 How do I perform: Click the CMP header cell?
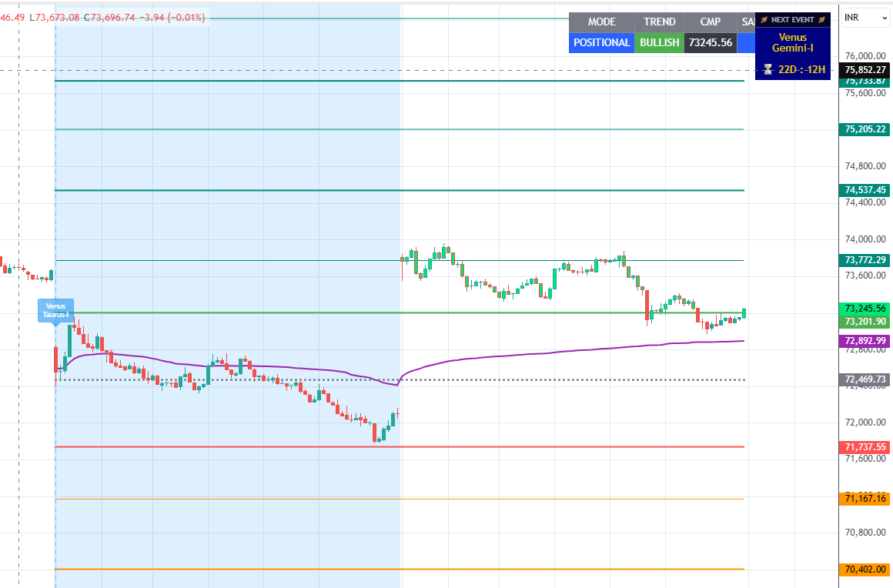tap(711, 22)
